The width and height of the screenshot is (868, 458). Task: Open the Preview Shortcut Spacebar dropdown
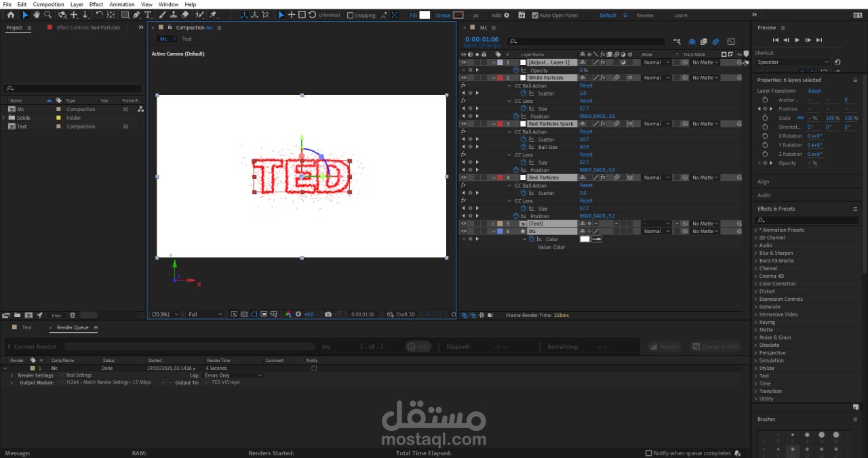click(793, 62)
